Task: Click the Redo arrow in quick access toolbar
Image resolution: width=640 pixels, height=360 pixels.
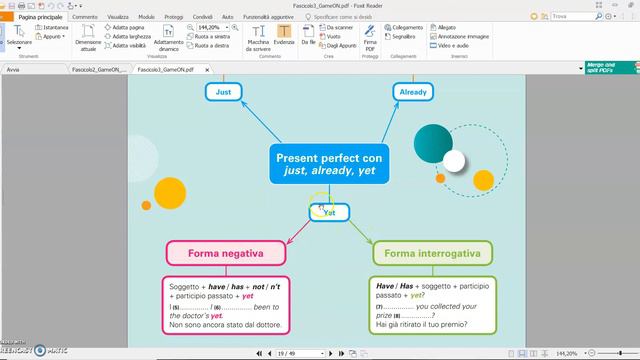Action: pos(60,6)
